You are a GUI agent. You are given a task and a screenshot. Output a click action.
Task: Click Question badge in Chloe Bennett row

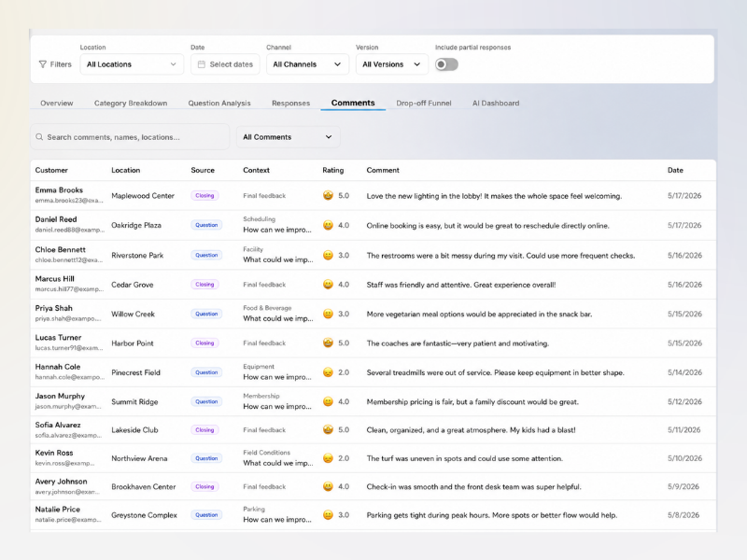(x=206, y=255)
